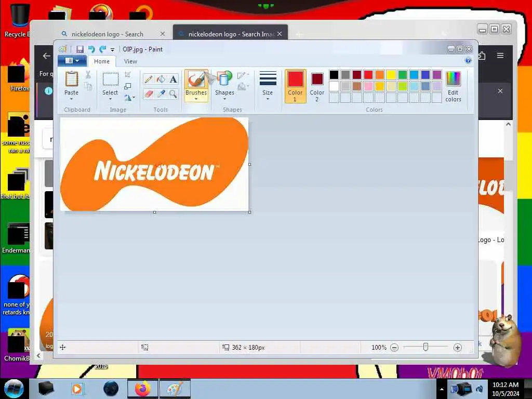Click Paint icon on taskbar

click(175, 389)
